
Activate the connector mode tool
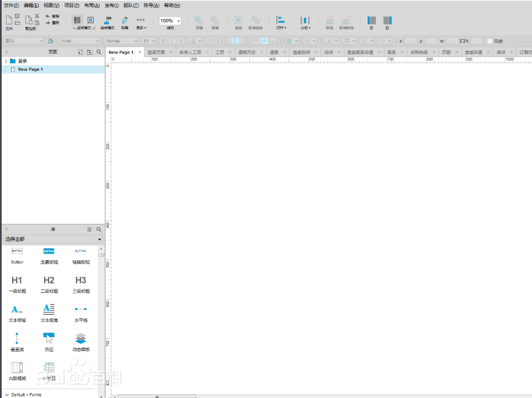tap(108, 20)
